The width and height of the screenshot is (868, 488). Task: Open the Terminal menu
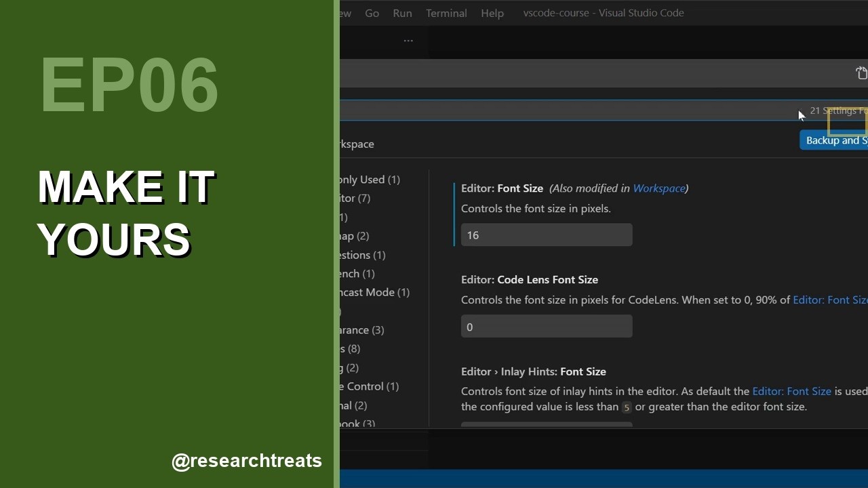446,13
